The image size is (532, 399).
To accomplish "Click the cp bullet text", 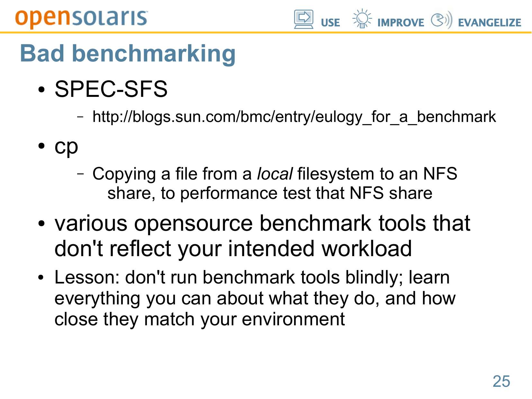I will (66, 146).
